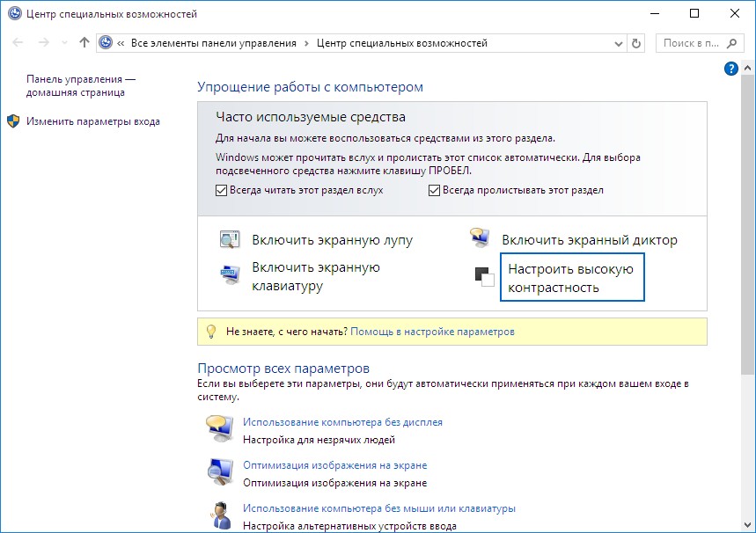Click the heading "Упрощение работы с компьютером"
Image resolution: width=756 pixels, height=533 pixels.
coord(310,87)
